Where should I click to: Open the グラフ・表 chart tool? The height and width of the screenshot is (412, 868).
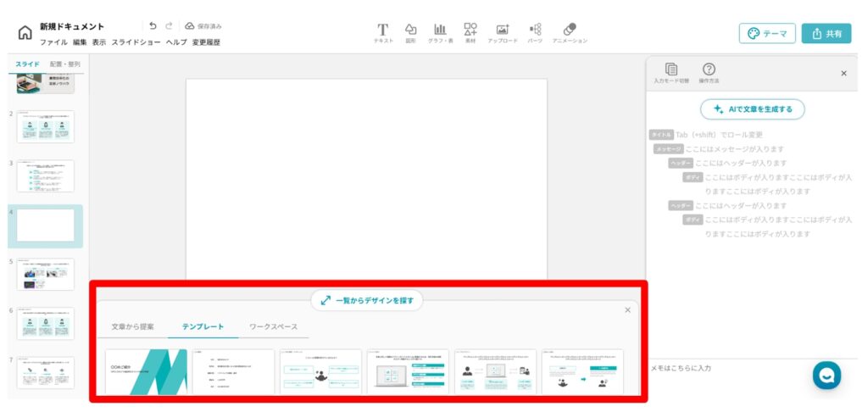[x=440, y=31]
